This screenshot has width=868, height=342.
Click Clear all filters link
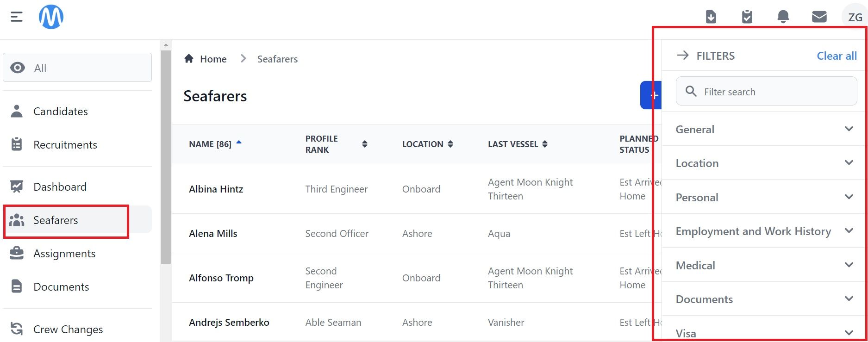(837, 56)
